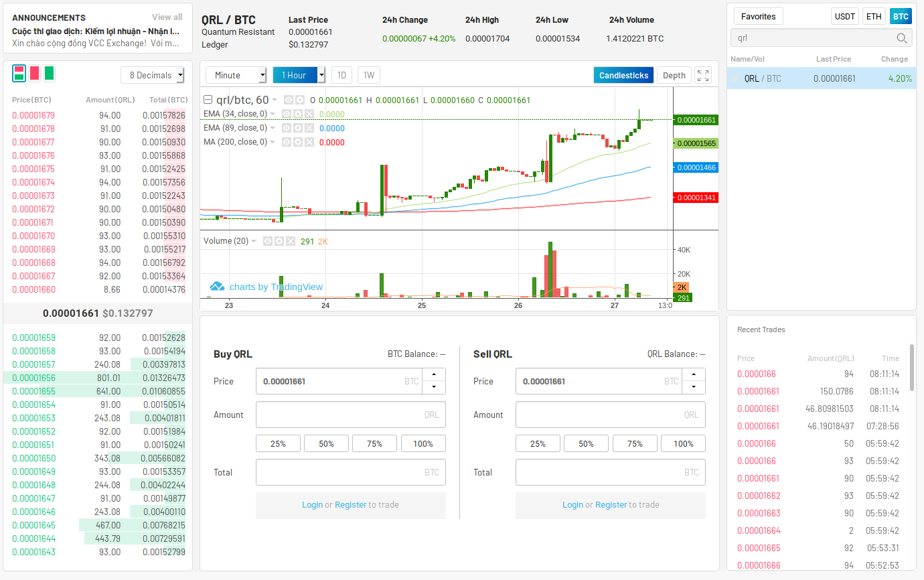
Task: Switch chart to 1W timeframe
Action: (369, 75)
